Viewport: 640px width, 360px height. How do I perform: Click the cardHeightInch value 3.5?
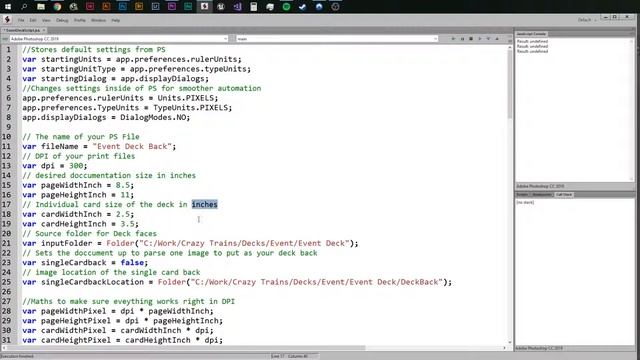click(x=127, y=224)
